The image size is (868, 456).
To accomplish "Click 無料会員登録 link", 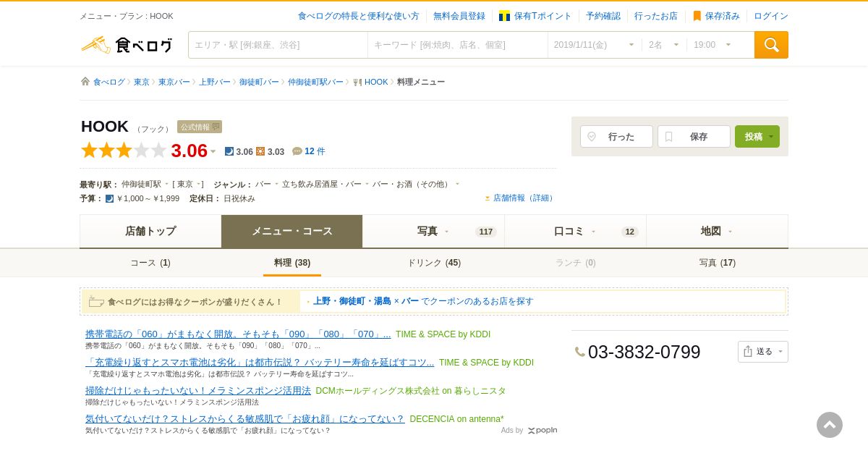I will (x=459, y=16).
